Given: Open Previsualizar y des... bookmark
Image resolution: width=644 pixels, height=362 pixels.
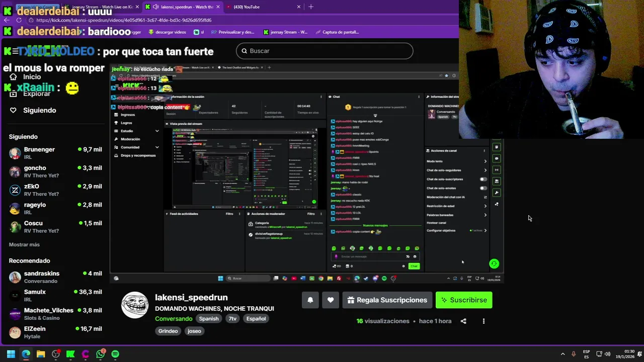Looking at the screenshot, I should pos(233,32).
